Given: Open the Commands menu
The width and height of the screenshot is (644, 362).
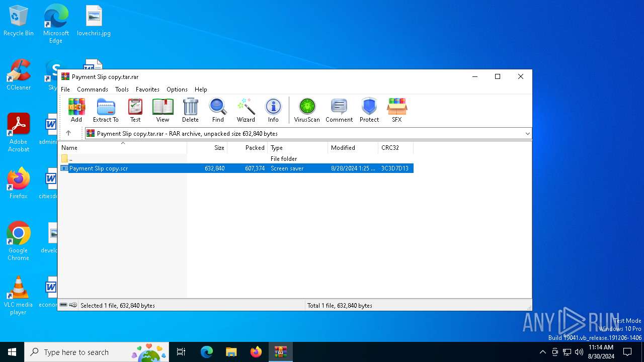Looking at the screenshot, I should pos(93,89).
